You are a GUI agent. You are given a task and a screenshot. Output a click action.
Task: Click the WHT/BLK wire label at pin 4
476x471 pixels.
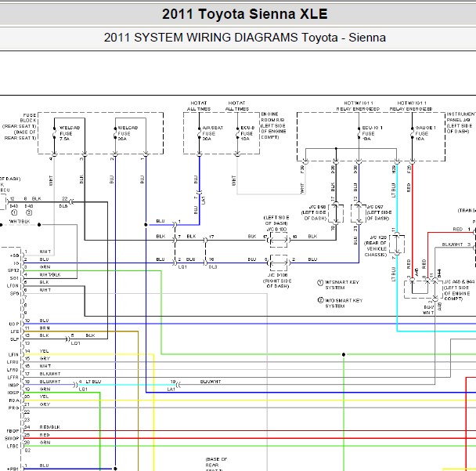(x=50, y=274)
